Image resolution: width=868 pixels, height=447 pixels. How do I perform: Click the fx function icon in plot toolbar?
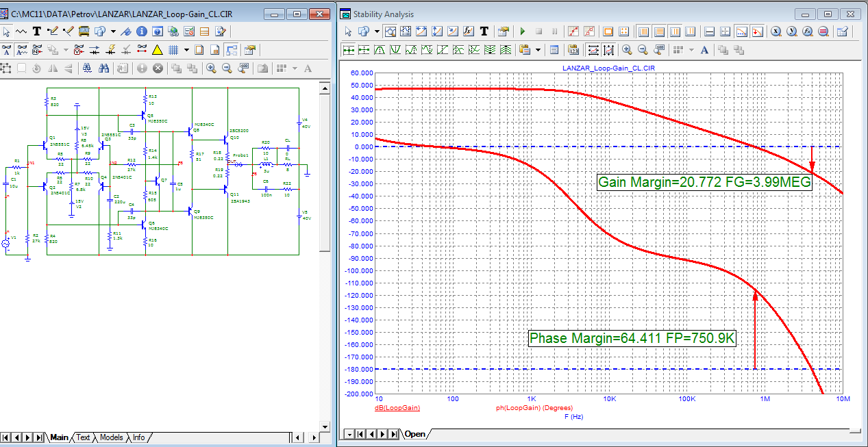click(x=469, y=31)
